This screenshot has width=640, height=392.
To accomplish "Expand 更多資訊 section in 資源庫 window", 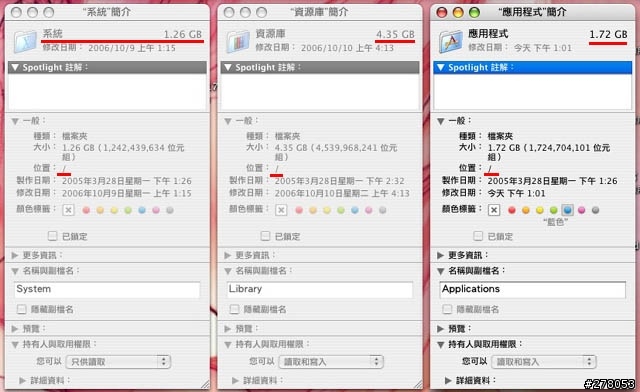I will coord(228,256).
